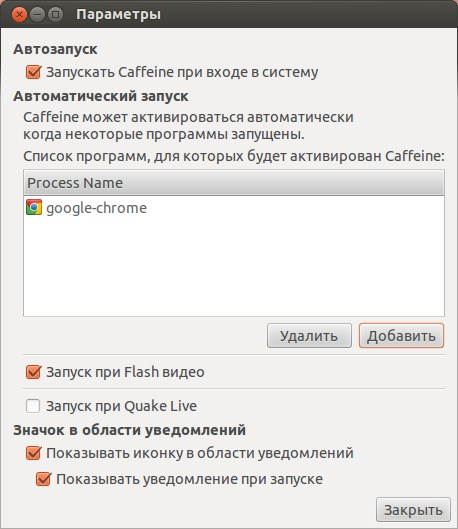
Task: Click the Закрыть button
Action: pyautogui.click(x=413, y=510)
